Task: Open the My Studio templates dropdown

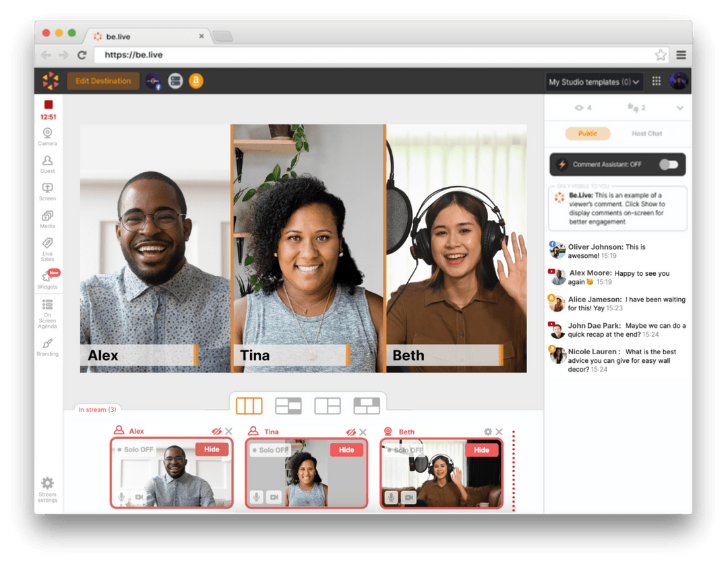Action: pyautogui.click(x=593, y=81)
